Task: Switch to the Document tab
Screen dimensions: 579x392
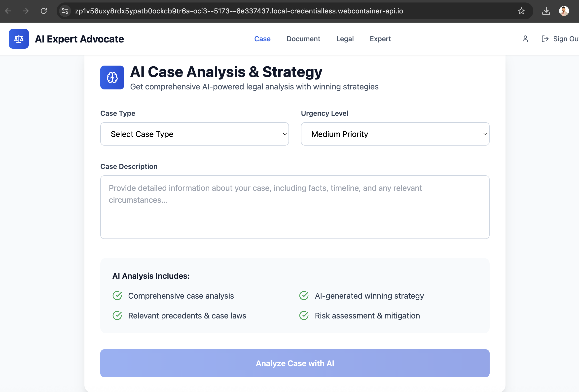Action: click(x=303, y=39)
